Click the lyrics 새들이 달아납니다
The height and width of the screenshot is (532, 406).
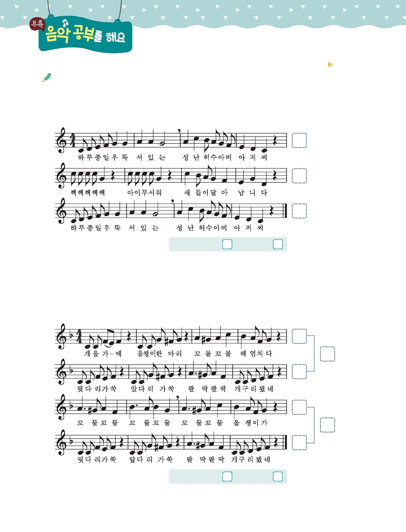226,193
